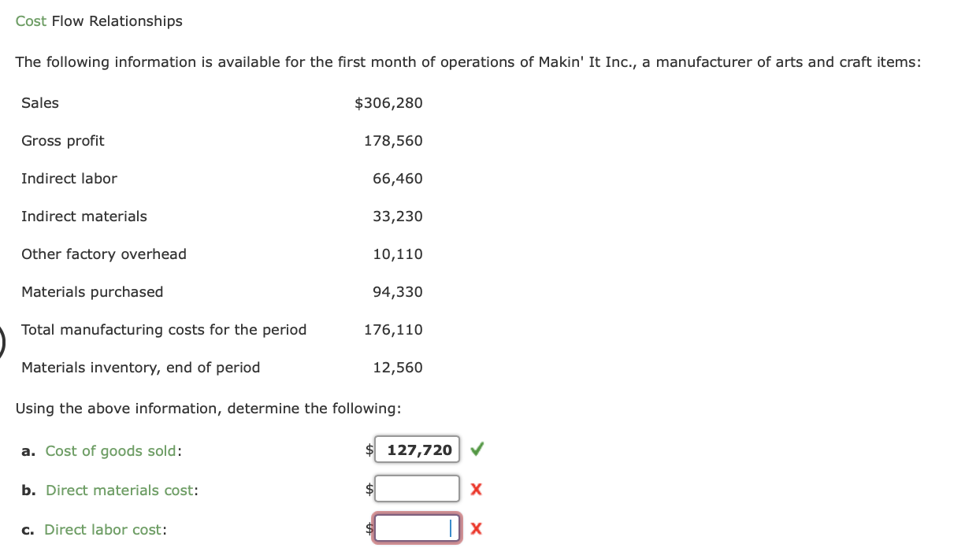Open the Cost of goods sold term link
The image size is (980, 559).
[110, 450]
